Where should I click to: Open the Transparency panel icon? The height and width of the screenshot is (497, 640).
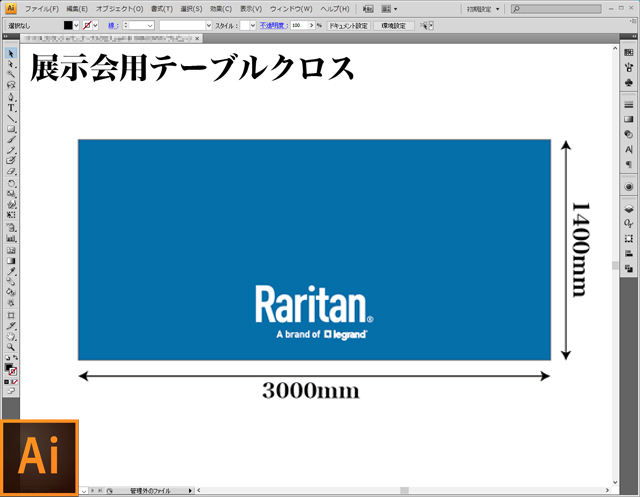(x=629, y=134)
